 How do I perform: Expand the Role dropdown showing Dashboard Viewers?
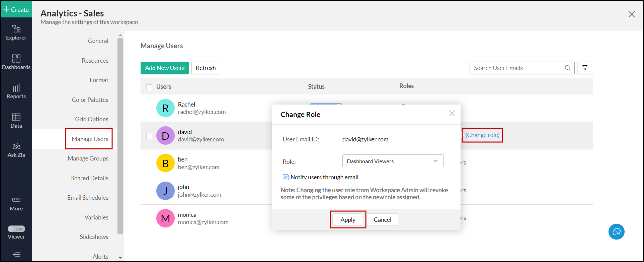393,161
